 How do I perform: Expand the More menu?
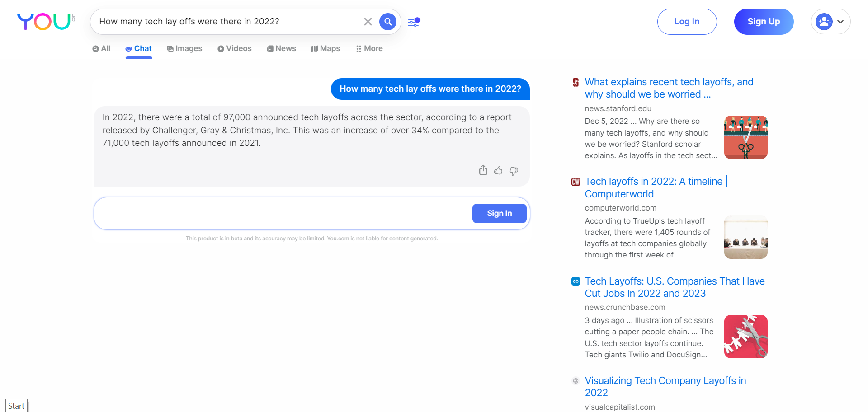(x=369, y=48)
